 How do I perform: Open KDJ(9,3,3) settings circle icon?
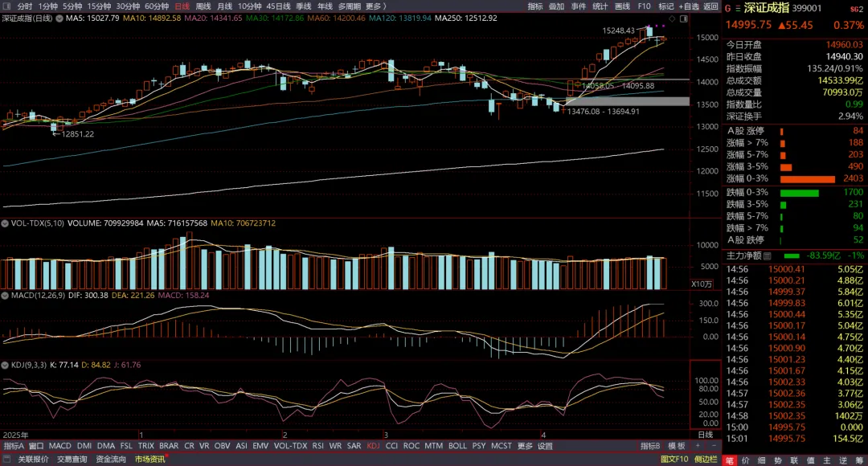tap(5, 366)
